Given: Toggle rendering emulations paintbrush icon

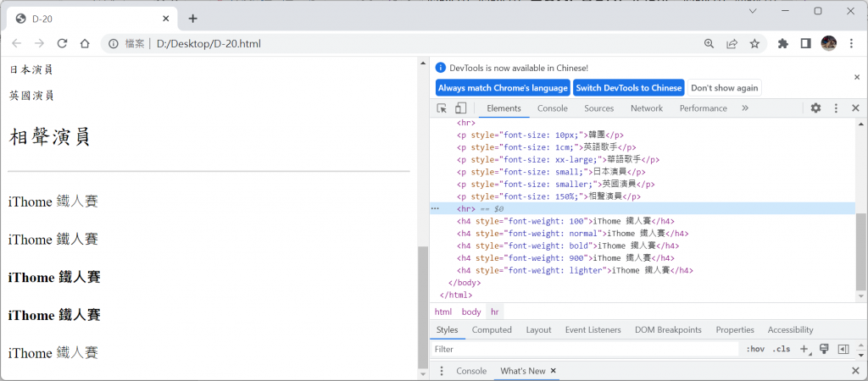Looking at the screenshot, I should point(824,349).
